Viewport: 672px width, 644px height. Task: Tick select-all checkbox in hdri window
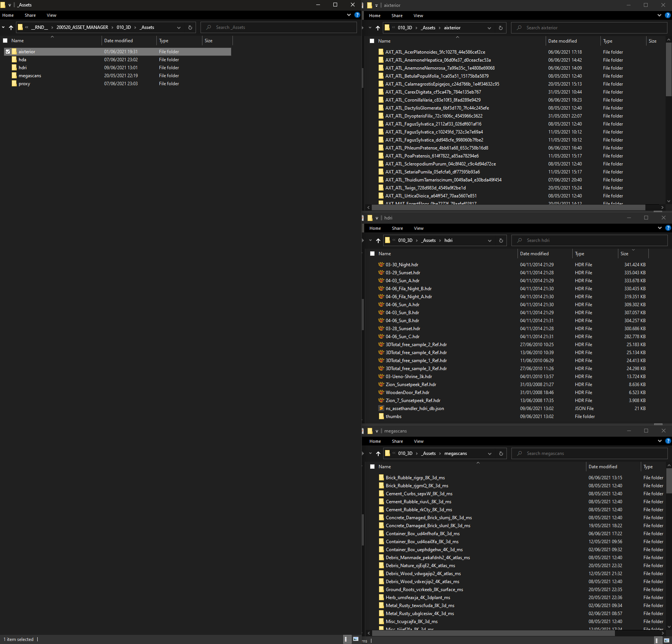pos(372,254)
